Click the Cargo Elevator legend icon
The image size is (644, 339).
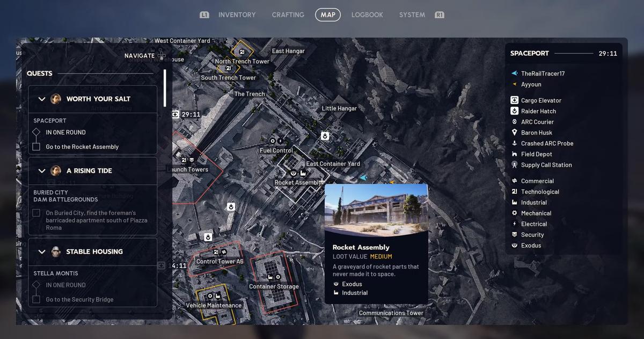pyautogui.click(x=514, y=100)
